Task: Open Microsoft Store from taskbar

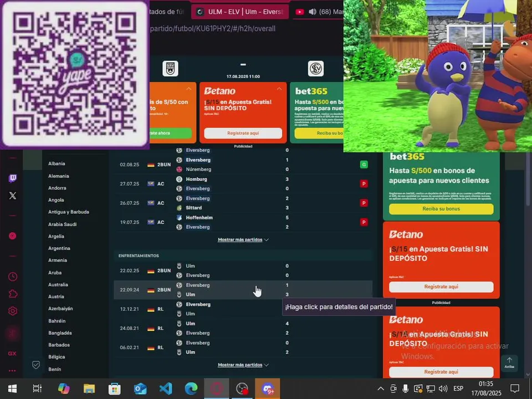Action: point(115,388)
